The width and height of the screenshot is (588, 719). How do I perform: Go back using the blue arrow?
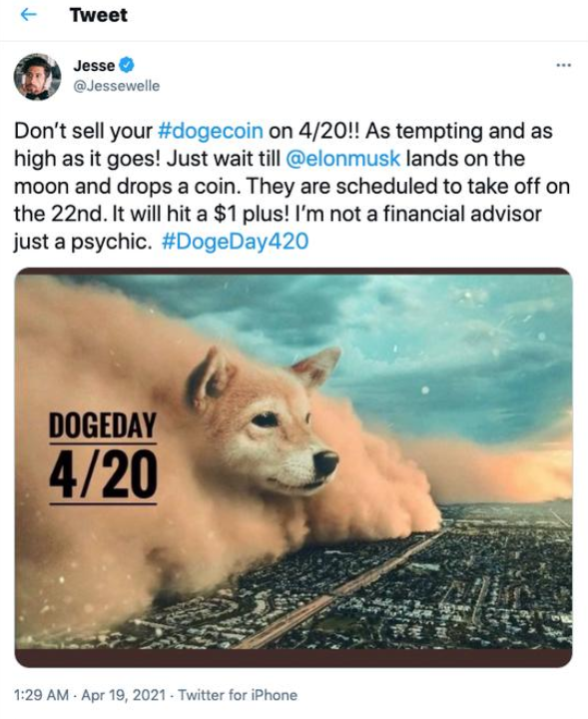[29, 15]
